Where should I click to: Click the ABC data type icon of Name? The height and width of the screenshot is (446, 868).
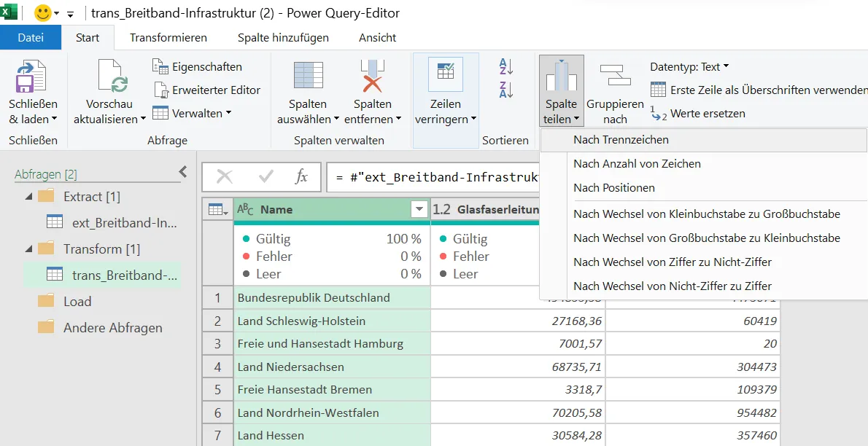click(245, 209)
